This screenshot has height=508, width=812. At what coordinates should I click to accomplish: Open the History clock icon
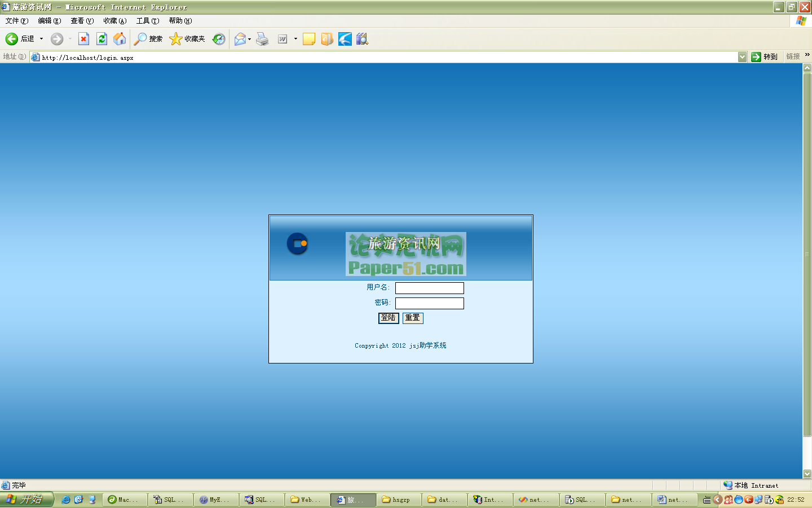[219, 39]
